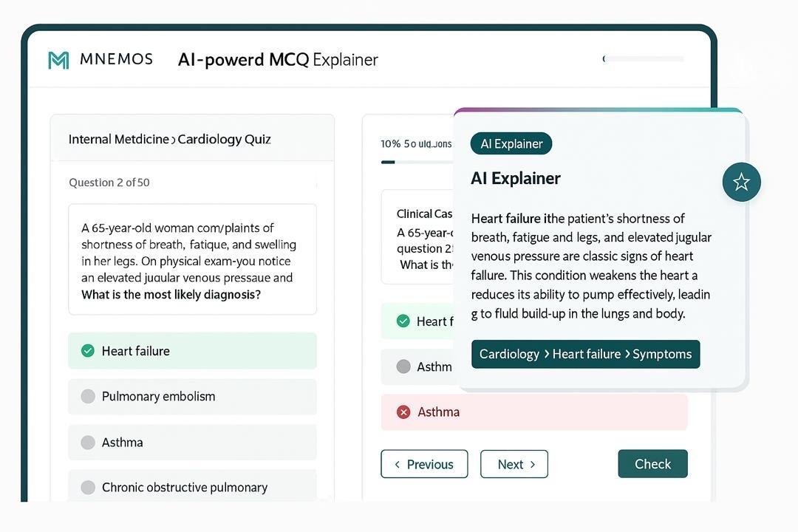Click the top-right header progress indicator
The width and height of the screenshot is (798, 532).
(x=643, y=59)
